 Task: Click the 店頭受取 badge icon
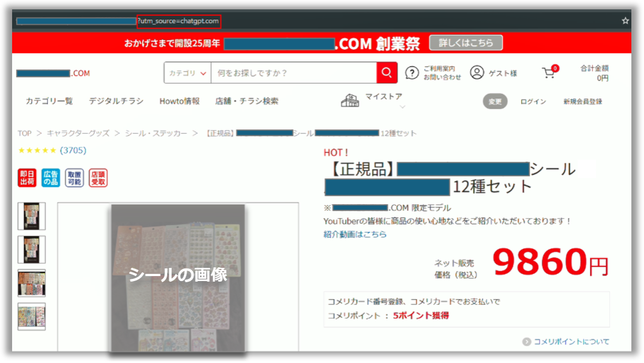(x=98, y=178)
